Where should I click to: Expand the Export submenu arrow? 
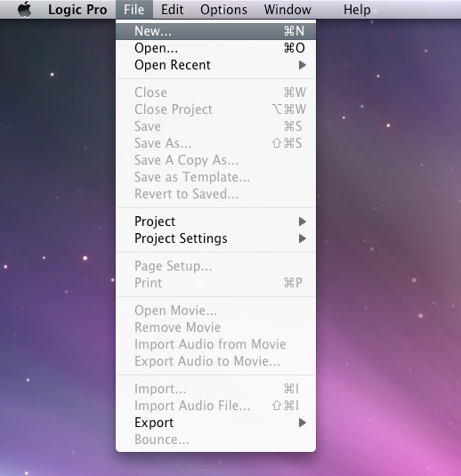click(x=303, y=423)
